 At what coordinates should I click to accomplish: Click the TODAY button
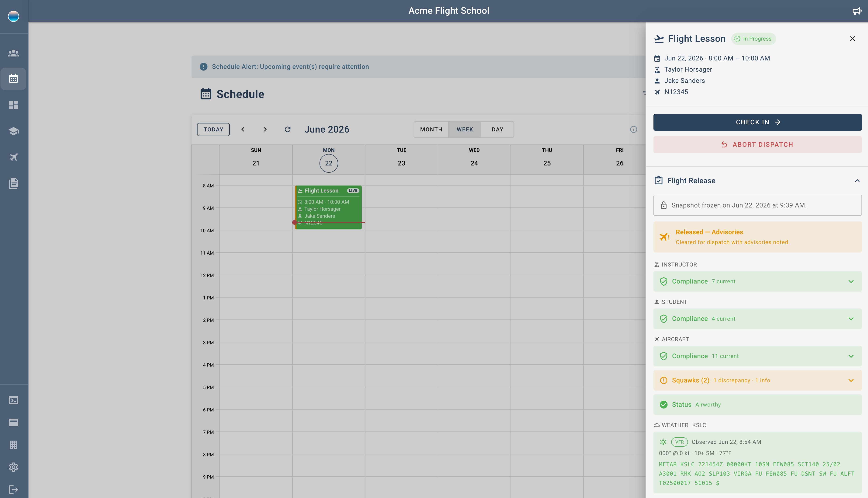(213, 129)
